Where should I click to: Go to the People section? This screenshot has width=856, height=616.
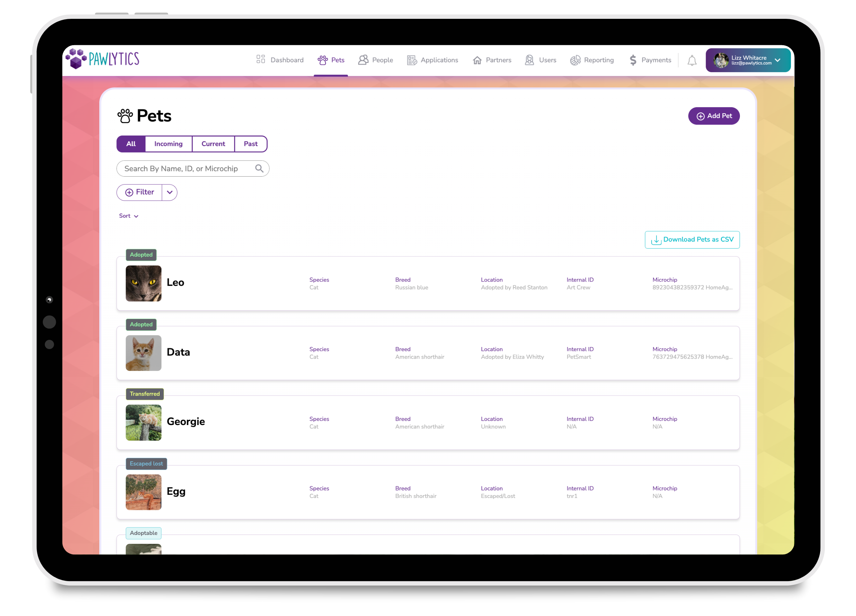tap(376, 60)
